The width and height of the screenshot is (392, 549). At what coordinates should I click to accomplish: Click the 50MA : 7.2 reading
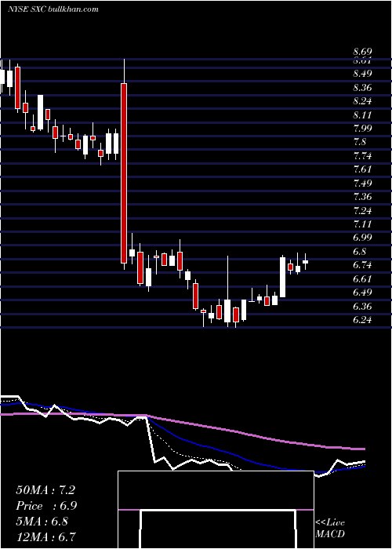click(45, 490)
